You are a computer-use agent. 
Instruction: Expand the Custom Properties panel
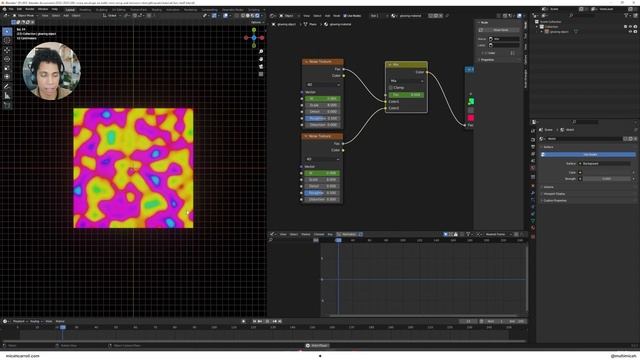(554, 200)
